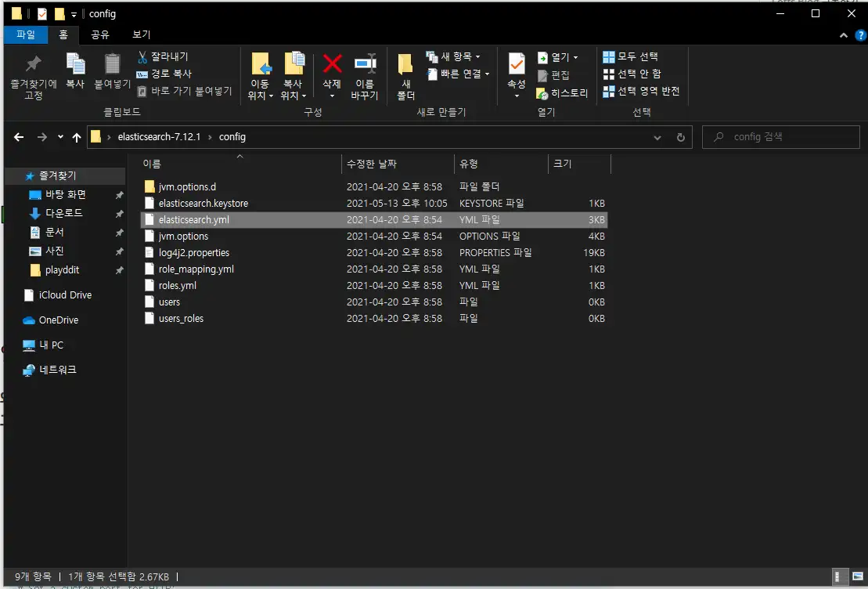Open the recent locations dropdown arrow
This screenshot has width=868, height=589.
60,137
